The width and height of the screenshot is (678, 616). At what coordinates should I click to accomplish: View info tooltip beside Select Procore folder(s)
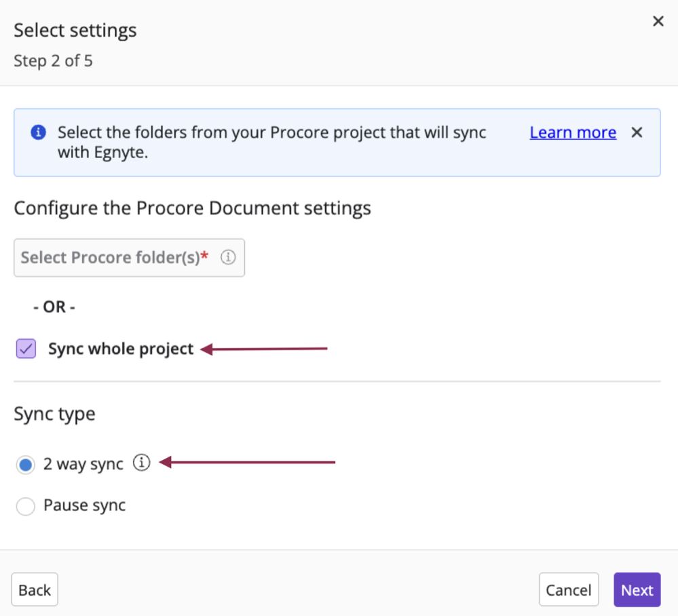(228, 257)
